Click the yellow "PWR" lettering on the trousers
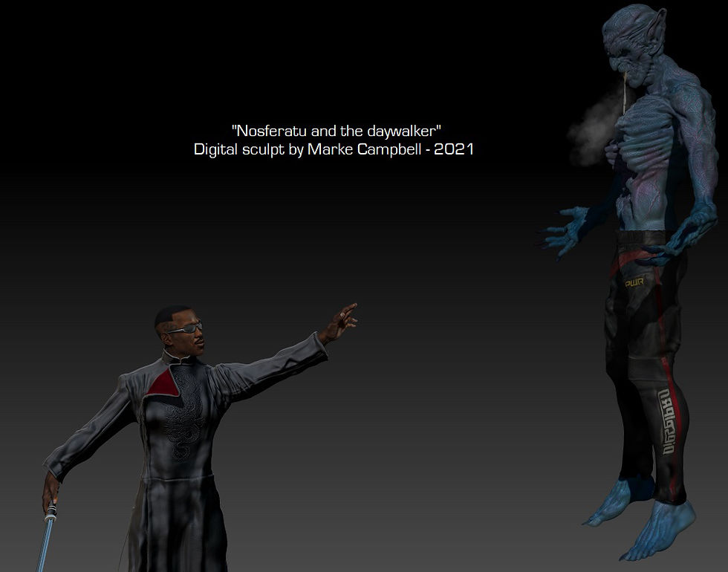This screenshot has width=728, height=572. point(634,283)
